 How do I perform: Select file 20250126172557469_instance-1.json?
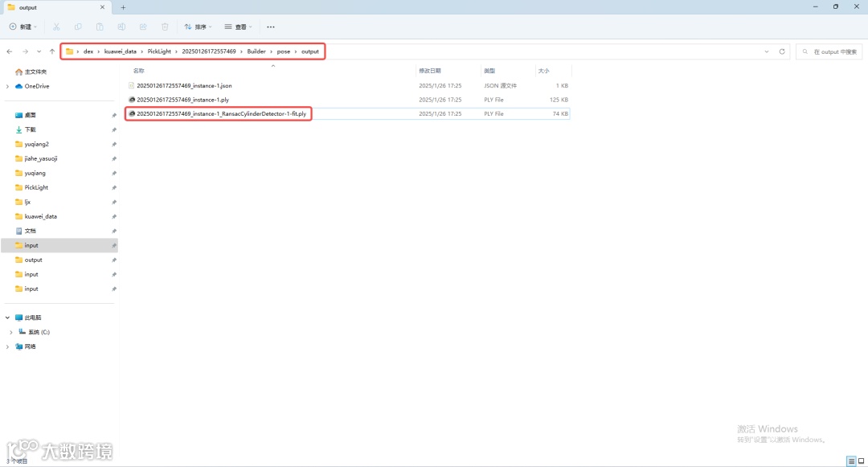[x=184, y=86]
